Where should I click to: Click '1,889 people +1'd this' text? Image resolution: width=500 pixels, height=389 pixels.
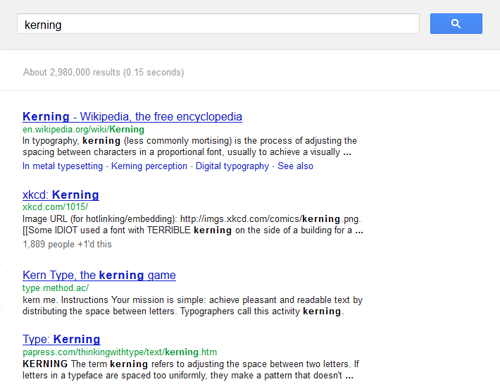(x=67, y=244)
